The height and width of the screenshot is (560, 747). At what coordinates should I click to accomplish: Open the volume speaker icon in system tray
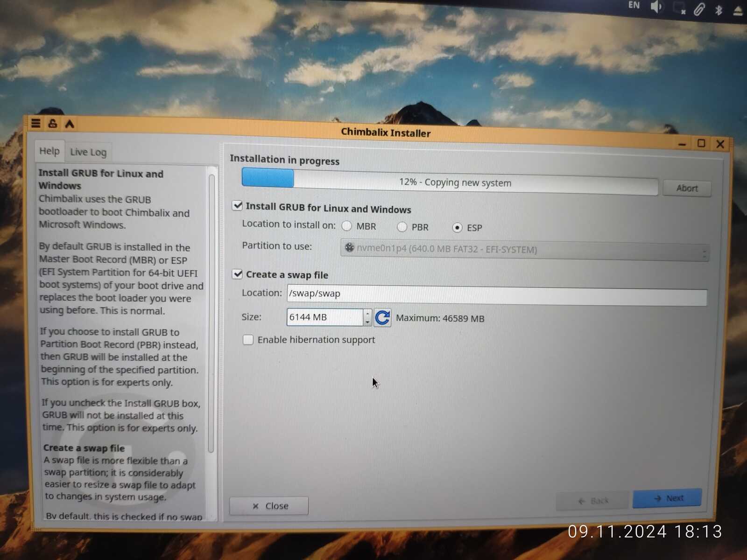[657, 7]
